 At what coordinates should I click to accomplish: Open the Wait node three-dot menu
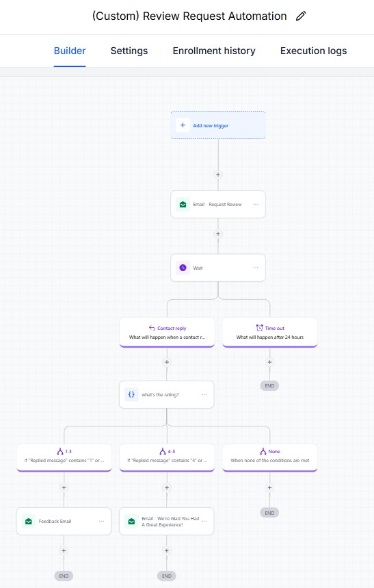256,268
